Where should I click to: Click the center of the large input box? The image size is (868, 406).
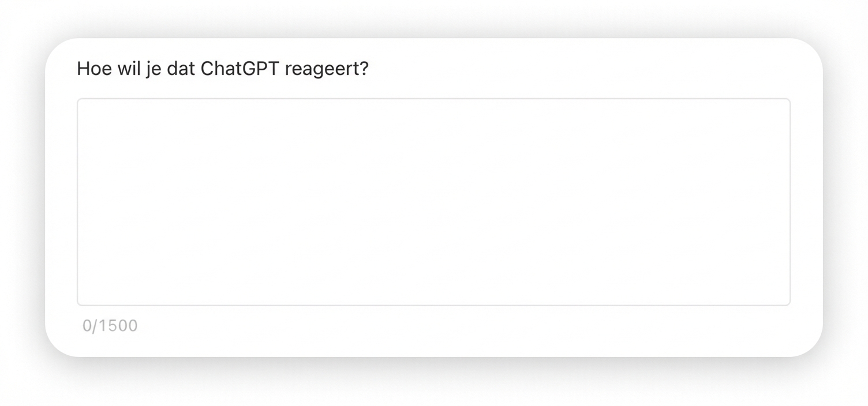click(433, 201)
